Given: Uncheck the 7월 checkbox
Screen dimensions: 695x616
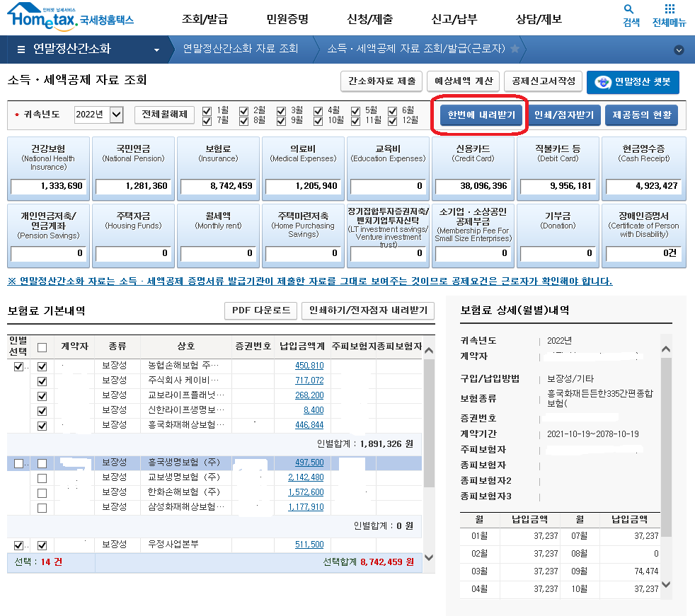Looking at the screenshot, I should 207,121.
